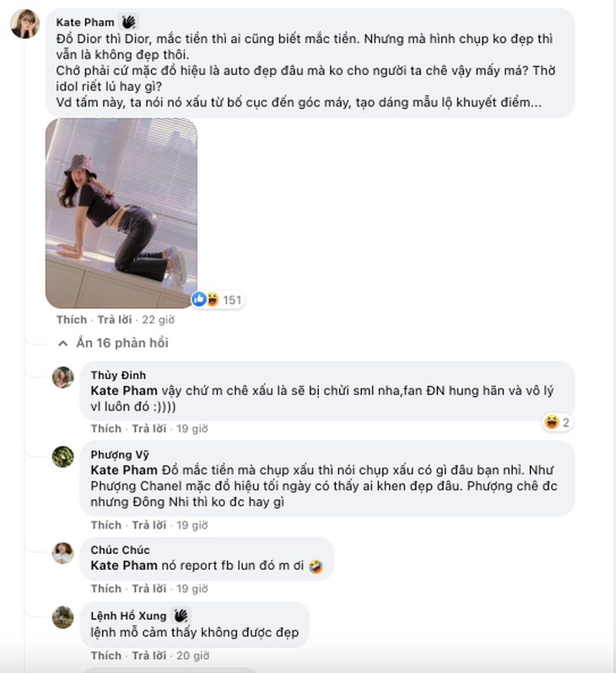Open Lệnh Hồ Xung's profile name link
The image size is (616, 673).
[128, 616]
